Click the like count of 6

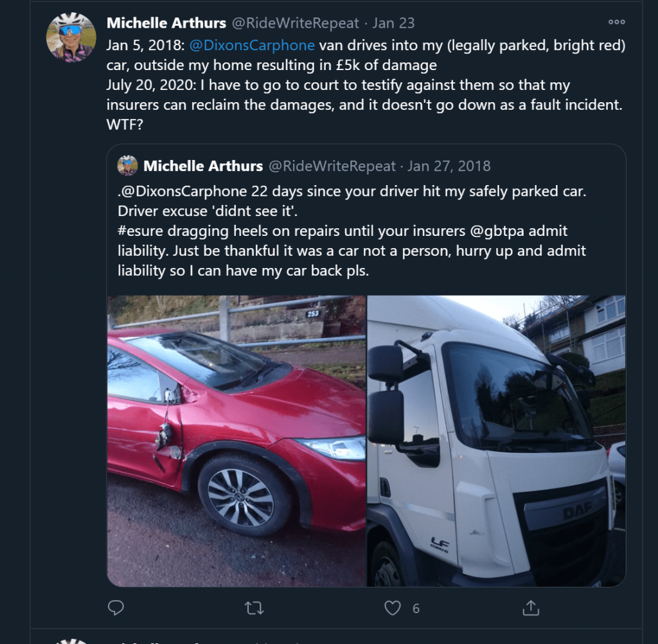click(x=416, y=608)
